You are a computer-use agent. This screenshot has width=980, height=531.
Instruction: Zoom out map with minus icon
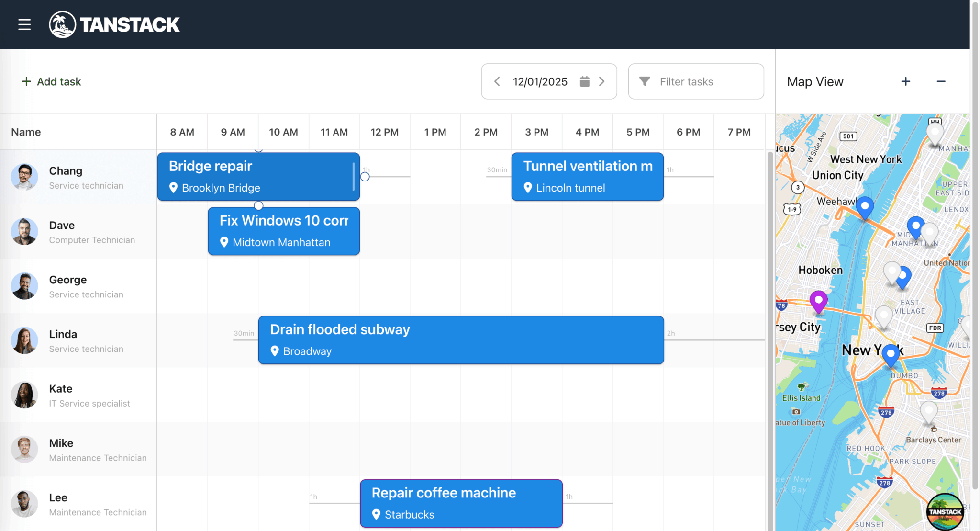(x=941, y=81)
